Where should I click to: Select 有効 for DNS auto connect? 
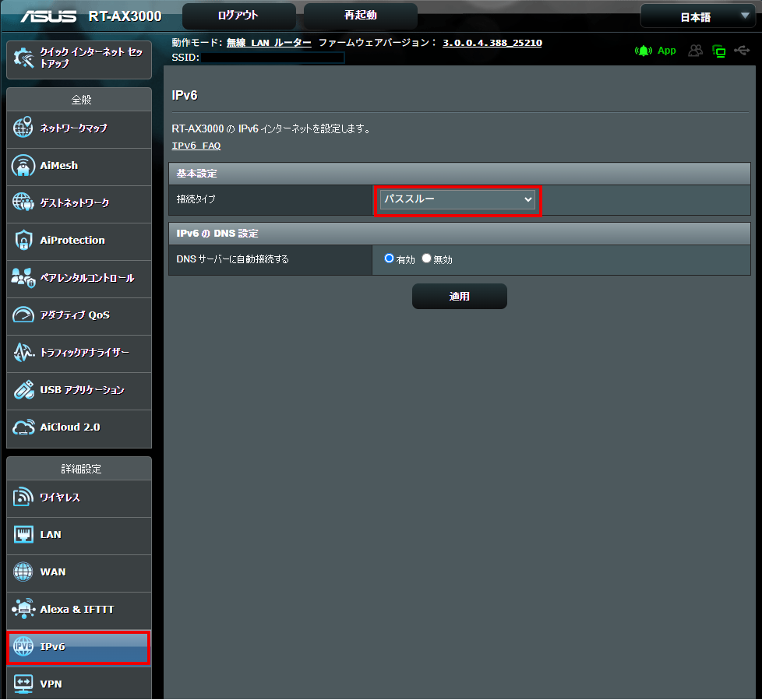click(x=389, y=259)
